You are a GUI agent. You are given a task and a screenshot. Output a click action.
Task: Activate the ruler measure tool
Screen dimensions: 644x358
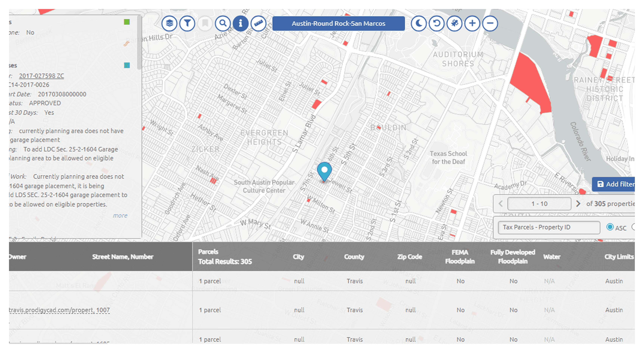pyautogui.click(x=258, y=24)
